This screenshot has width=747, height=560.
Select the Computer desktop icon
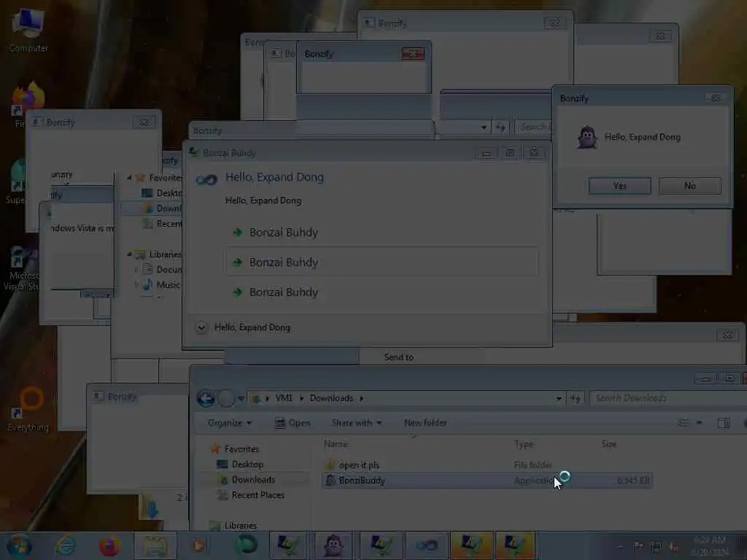pyautogui.click(x=28, y=31)
